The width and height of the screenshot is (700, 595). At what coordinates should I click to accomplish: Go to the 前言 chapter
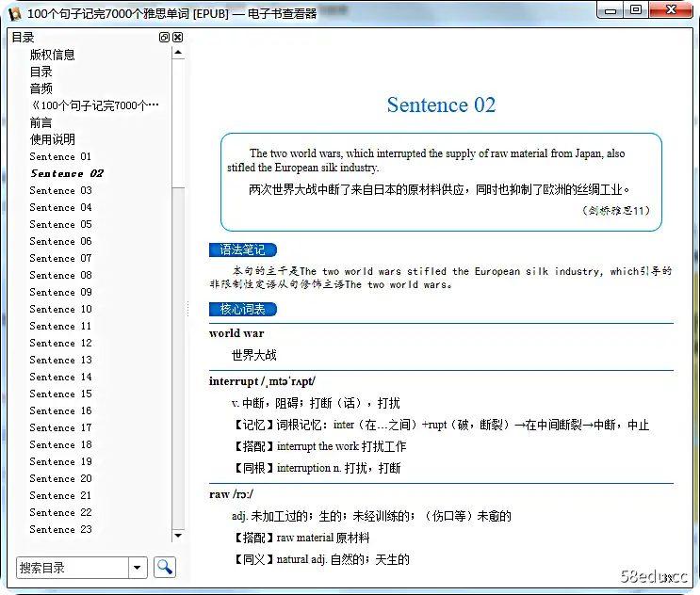(x=41, y=122)
